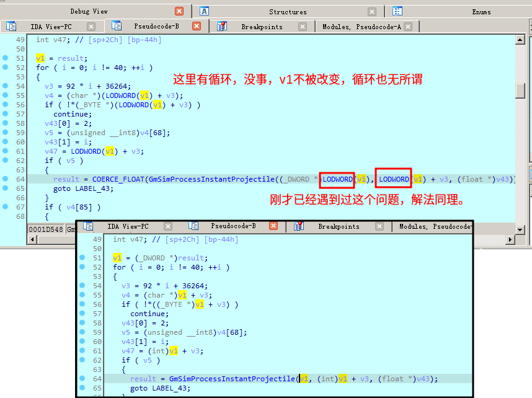This screenshot has width=532, height=398.
Task: Toggle breakpoint dot on line 64 in lower view
Action: coord(82,378)
